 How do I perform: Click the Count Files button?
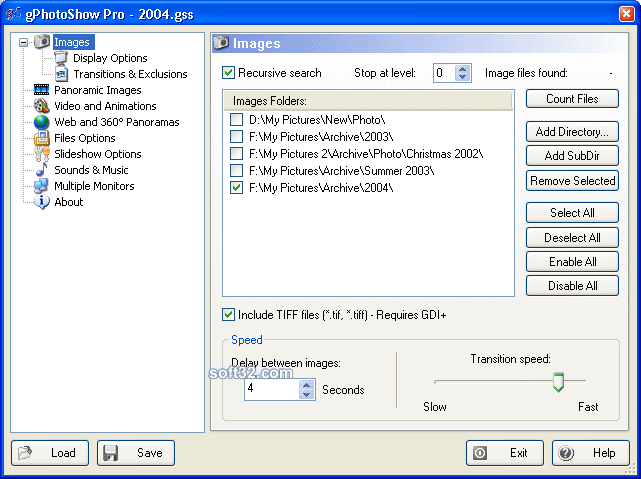[x=572, y=99]
